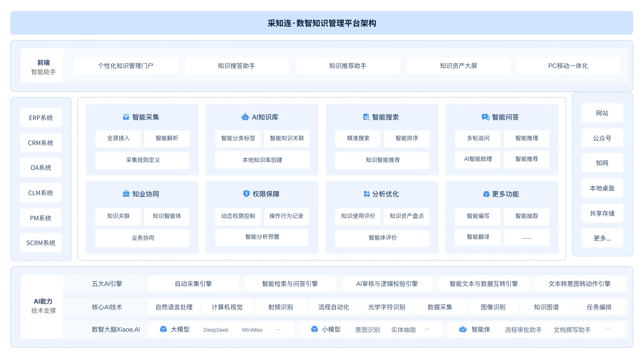Image resolution: width=644 pixels, height=357 pixels.
Task: Click the 自动采集引擎 engine box
Action: coord(193,284)
